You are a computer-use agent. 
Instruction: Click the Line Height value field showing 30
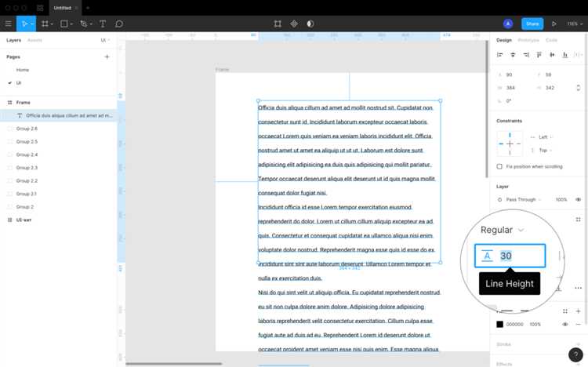coord(510,256)
